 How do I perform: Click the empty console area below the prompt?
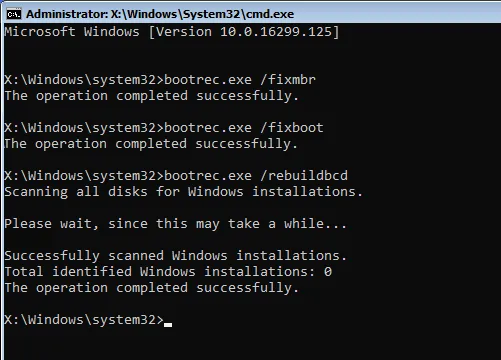(250, 345)
